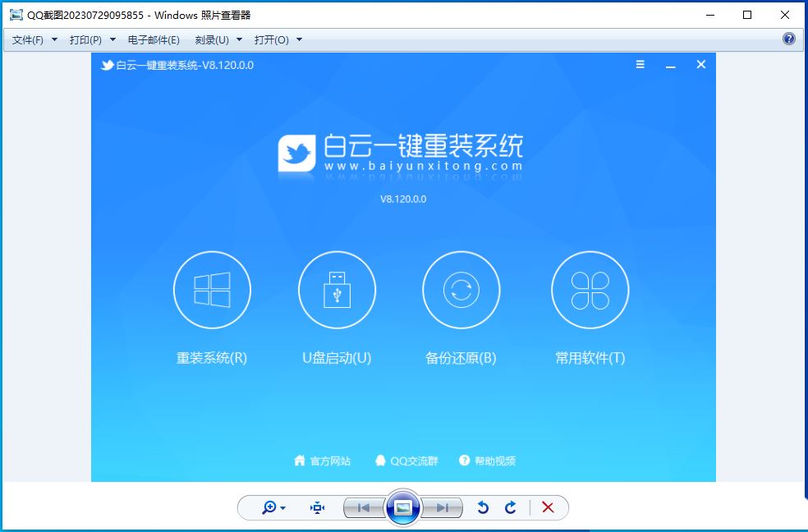Open the 打印(P) menu

[85, 39]
